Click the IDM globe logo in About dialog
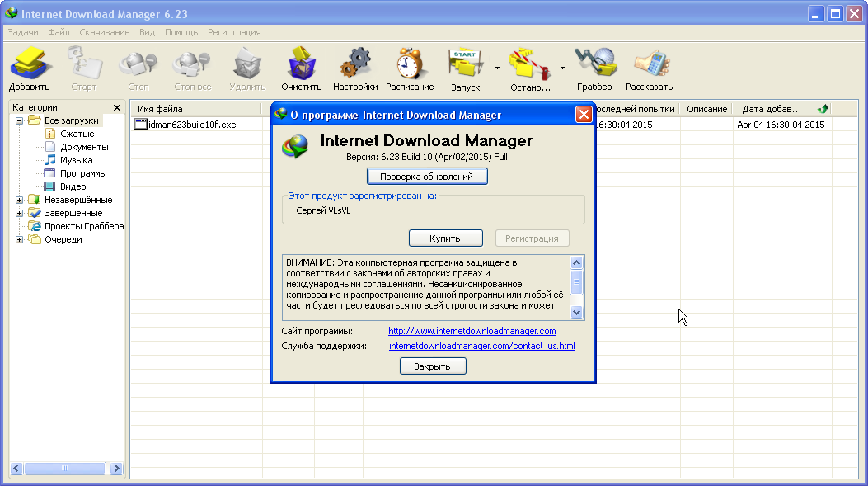 point(295,147)
